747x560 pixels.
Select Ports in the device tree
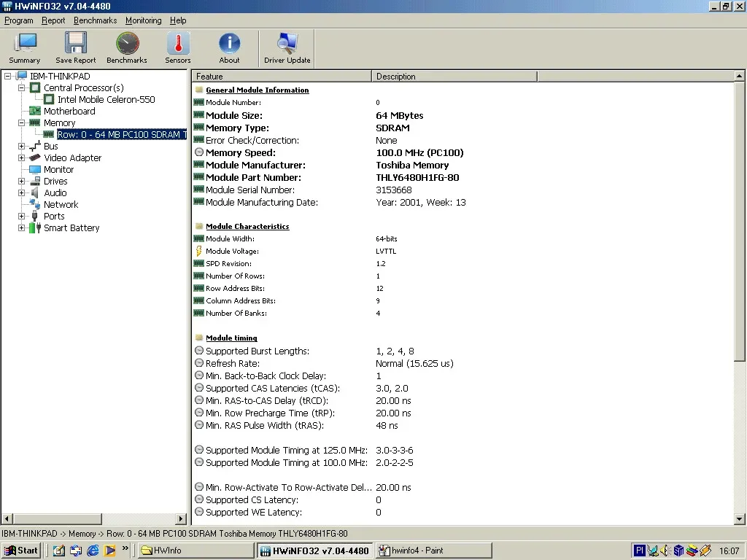tap(54, 216)
